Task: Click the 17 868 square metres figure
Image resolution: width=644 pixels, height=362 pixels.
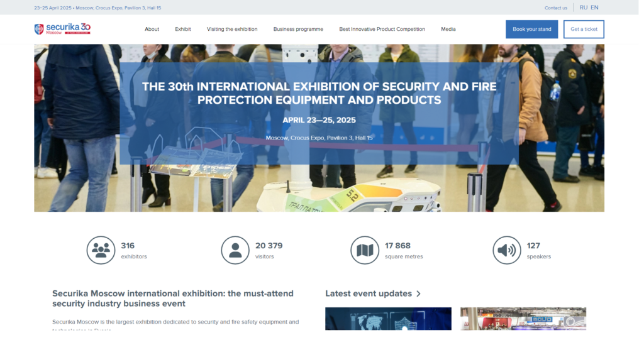Action: pos(397,246)
